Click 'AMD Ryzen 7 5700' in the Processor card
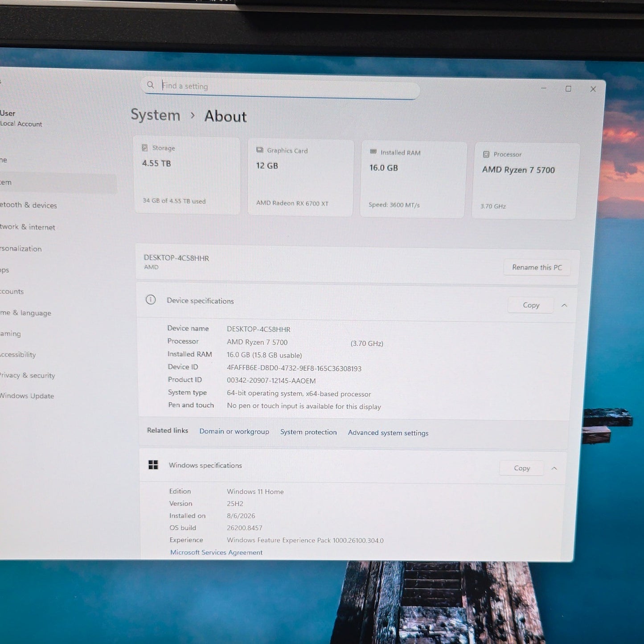The height and width of the screenshot is (644, 644). click(x=518, y=170)
